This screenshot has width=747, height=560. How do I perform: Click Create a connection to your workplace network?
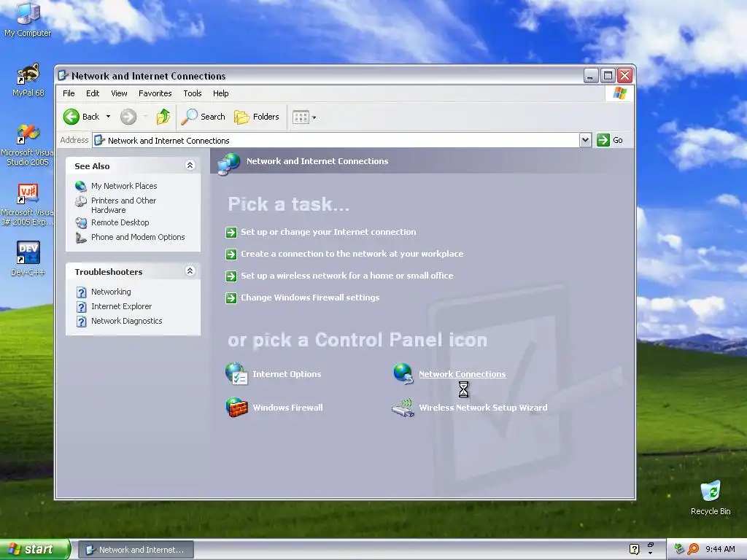(352, 254)
